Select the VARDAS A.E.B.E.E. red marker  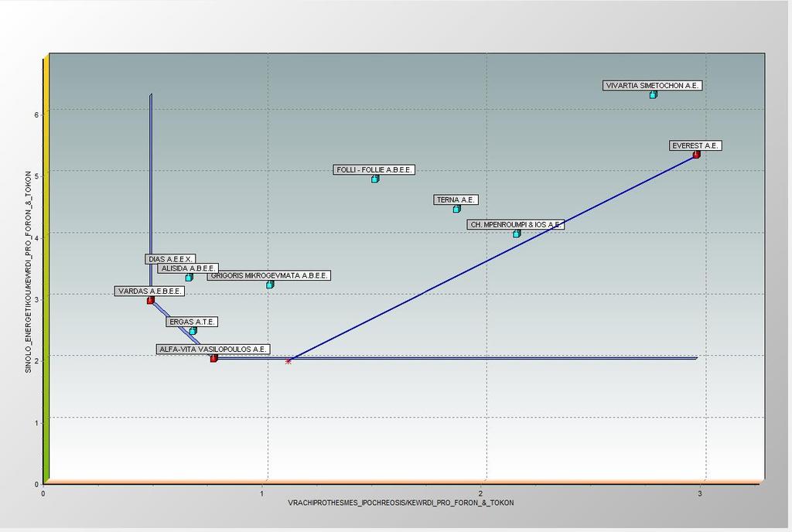[151, 300]
